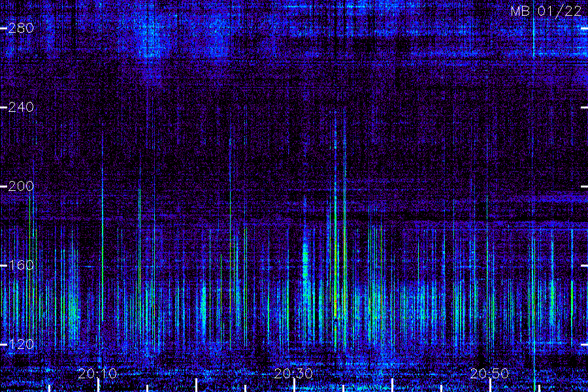Click the 200 frequency axis label
The height and width of the screenshot is (392, 588).
tap(21, 186)
